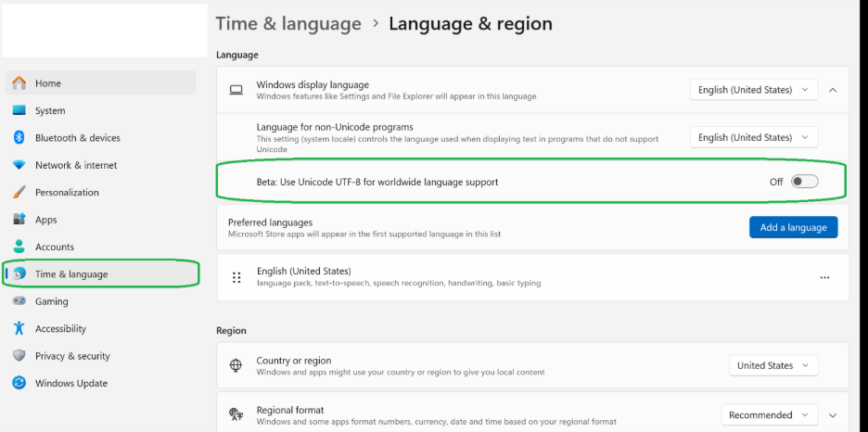Click Time & language breadcrumb link
The image size is (868, 432).
point(288,24)
